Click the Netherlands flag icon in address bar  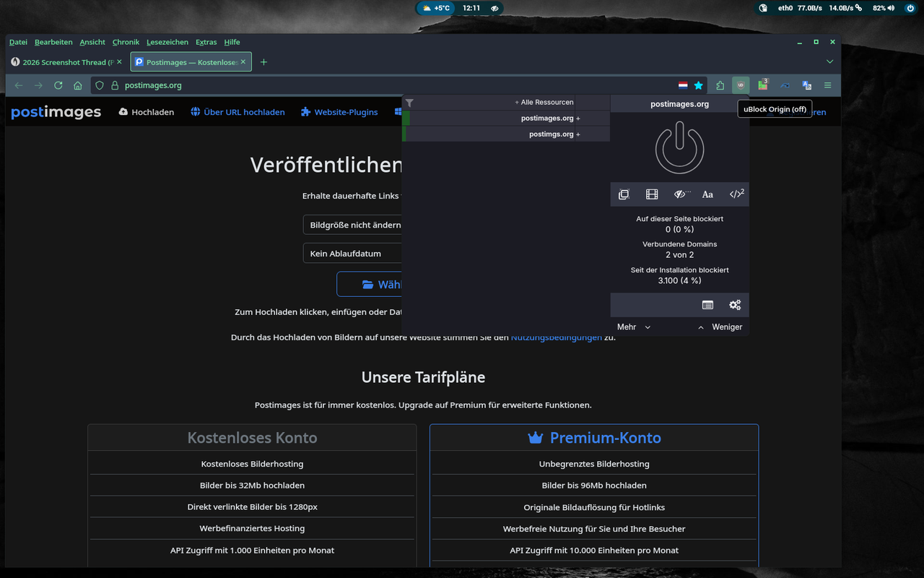[x=683, y=85]
